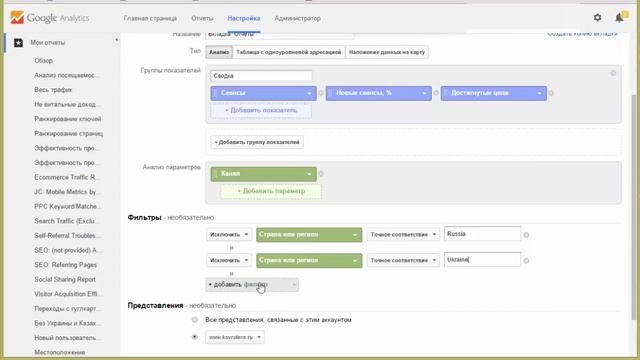Go to Главная страница tab
The height and width of the screenshot is (360, 640).
(x=150, y=18)
